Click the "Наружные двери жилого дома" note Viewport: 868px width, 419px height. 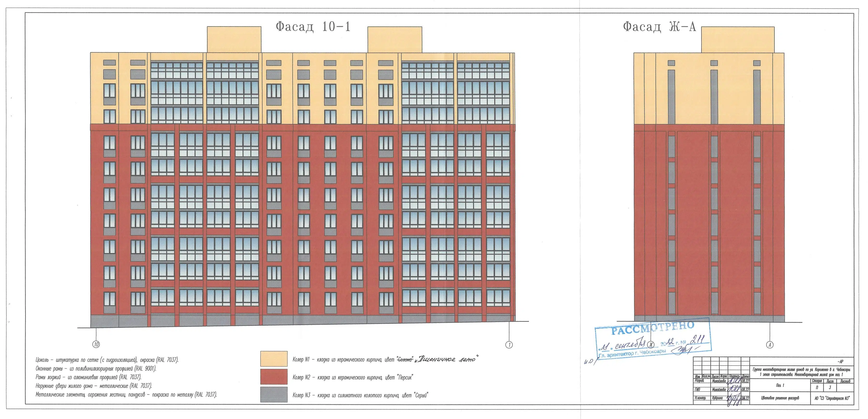94,386
